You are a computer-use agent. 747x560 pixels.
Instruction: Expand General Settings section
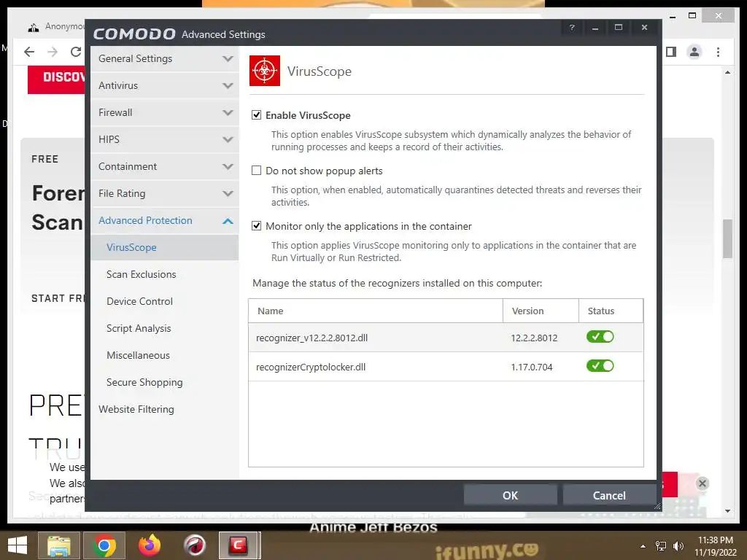click(x=164, y=58)
